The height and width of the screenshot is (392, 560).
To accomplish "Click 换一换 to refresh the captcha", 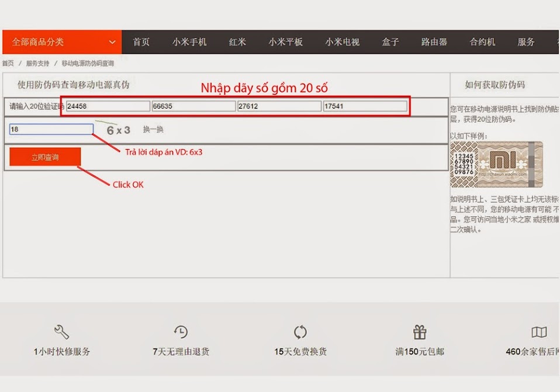I will [x=153, y=129].
